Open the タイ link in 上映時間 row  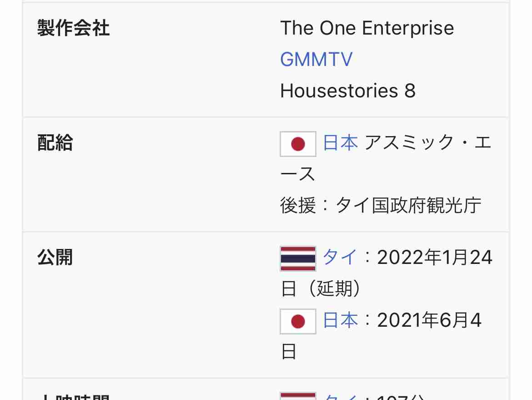coord(340,397)
